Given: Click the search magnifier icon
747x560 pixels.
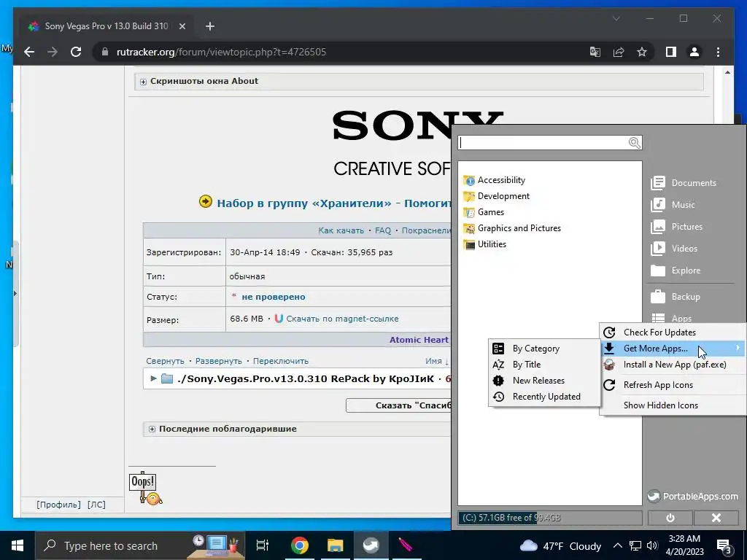Looking at the screenshot, I should [x=634, y=143].
